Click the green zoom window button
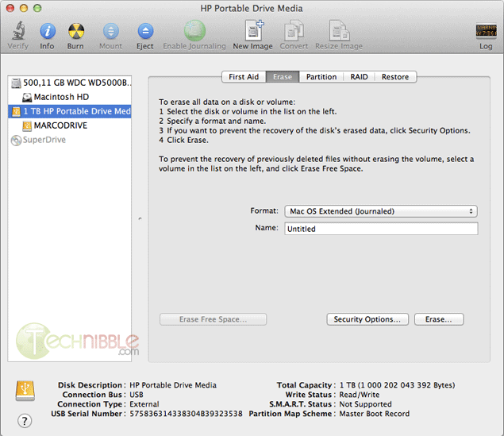 tap(37, 8)
